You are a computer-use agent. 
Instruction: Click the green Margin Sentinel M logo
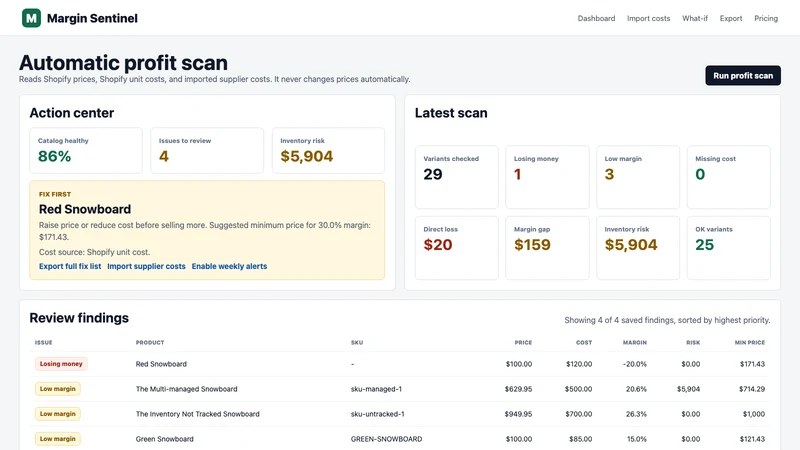[x=31, y=18]
